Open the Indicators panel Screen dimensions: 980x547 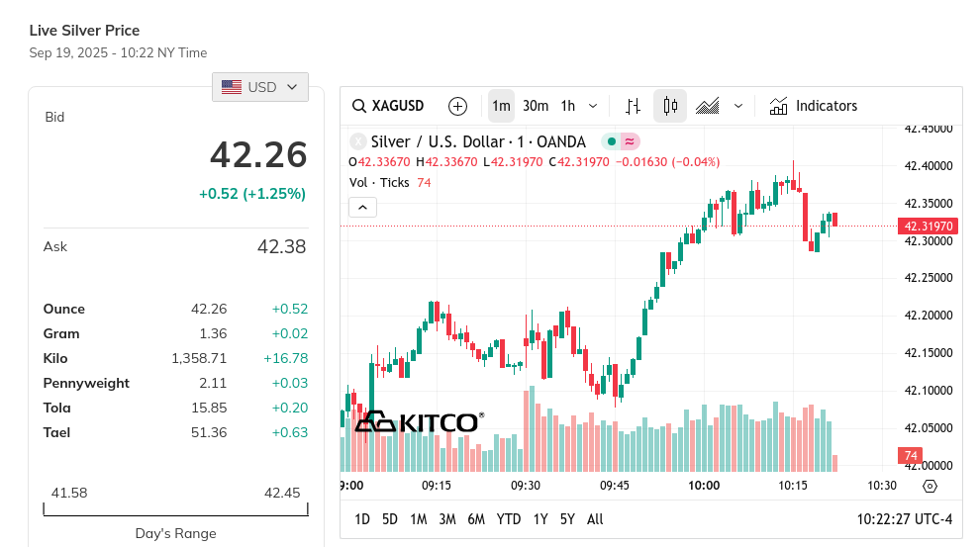813,106
